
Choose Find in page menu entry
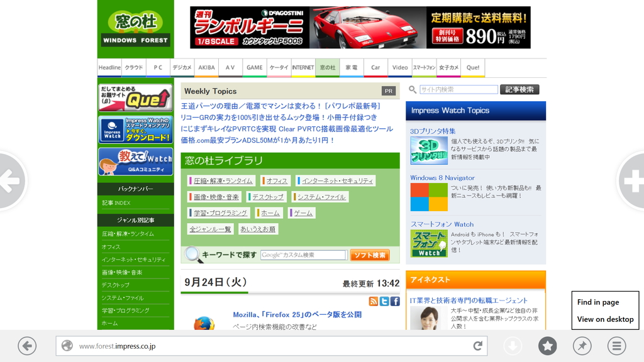598,302
